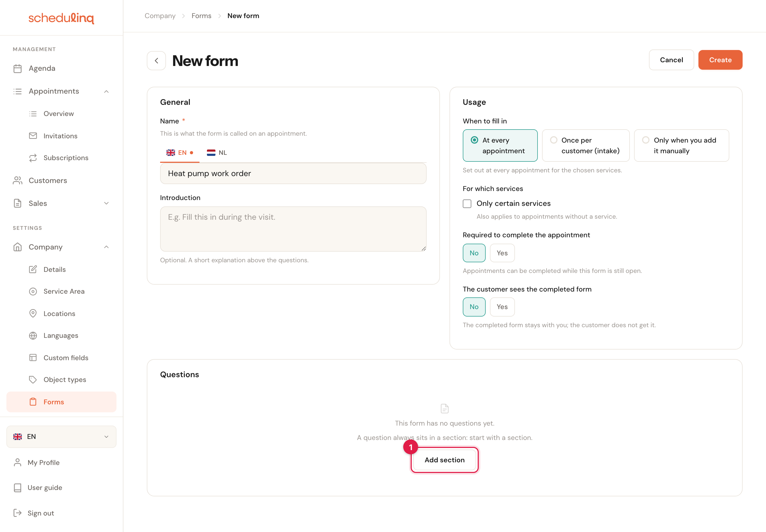The width and height of the screenshot is (766, 532).
Task: Select 'Only when you add it manually'
Action: (x=681, y=145)
